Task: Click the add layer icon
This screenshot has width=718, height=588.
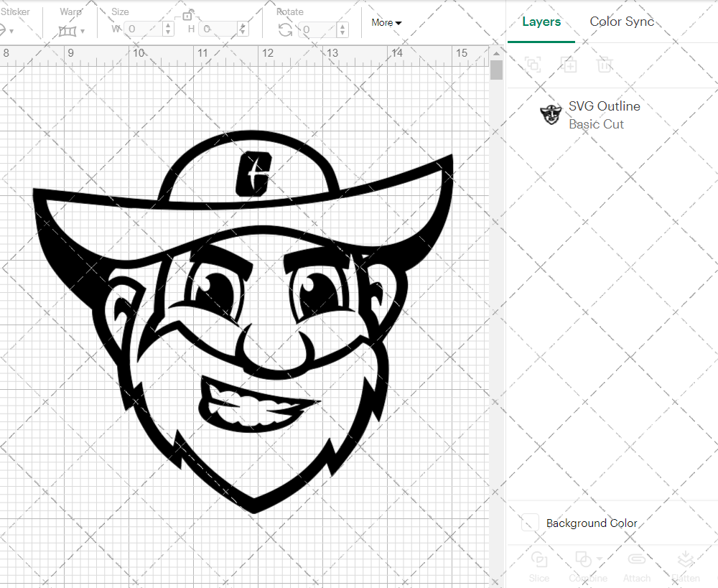Action: [569, 65]
